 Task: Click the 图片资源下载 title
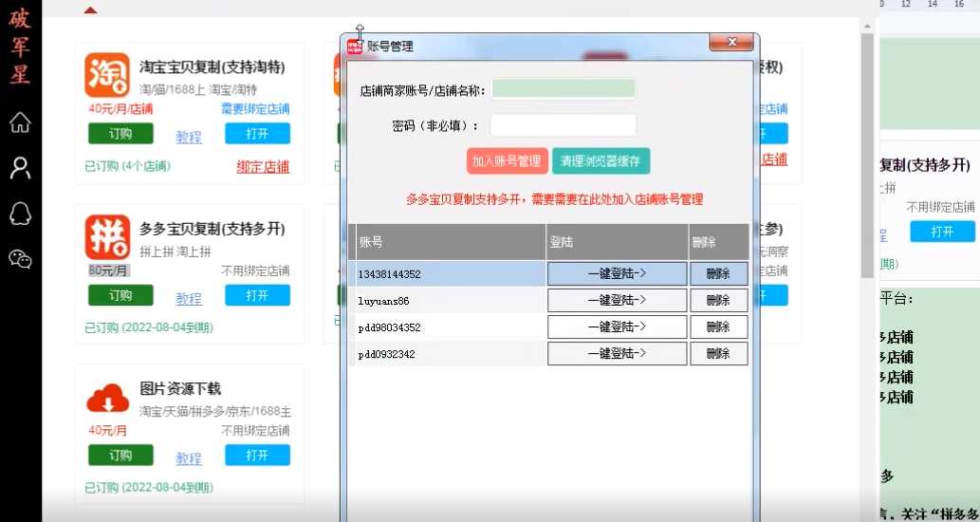[x=180, y=388]
